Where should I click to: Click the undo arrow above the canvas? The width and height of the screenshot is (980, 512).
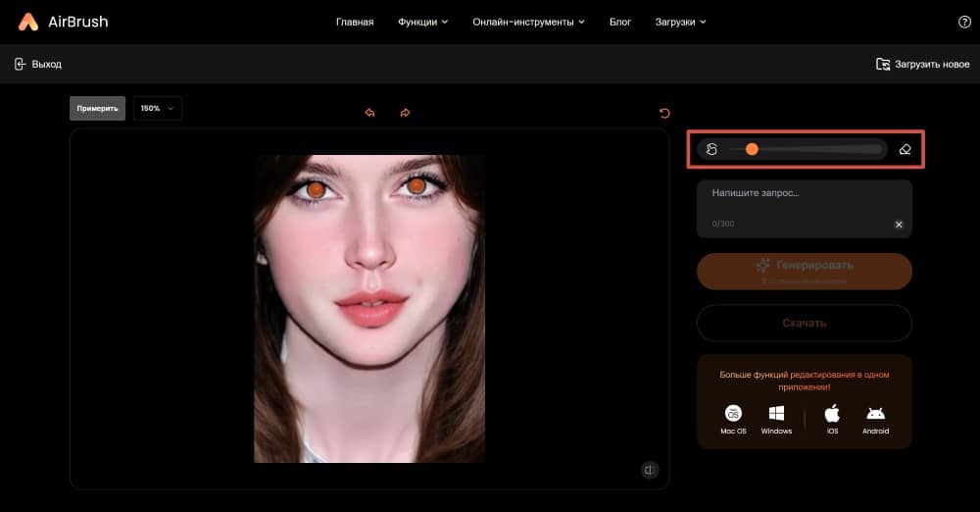coord(370,113)
